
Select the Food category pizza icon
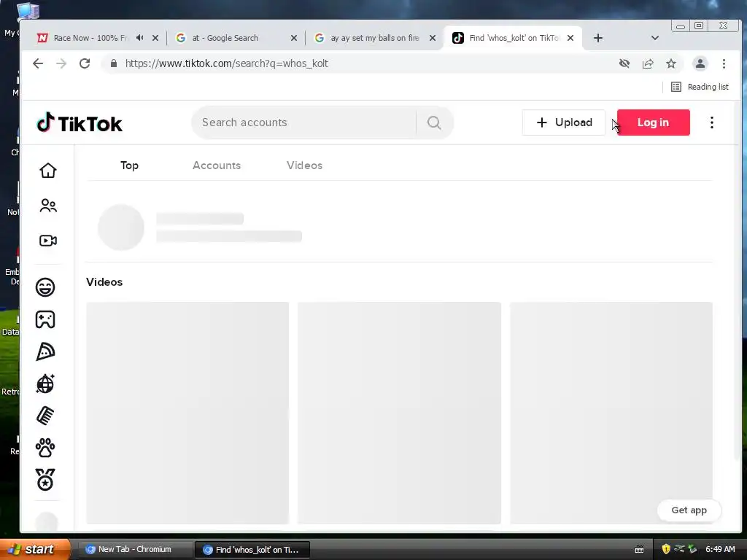[x=45, y=352]
